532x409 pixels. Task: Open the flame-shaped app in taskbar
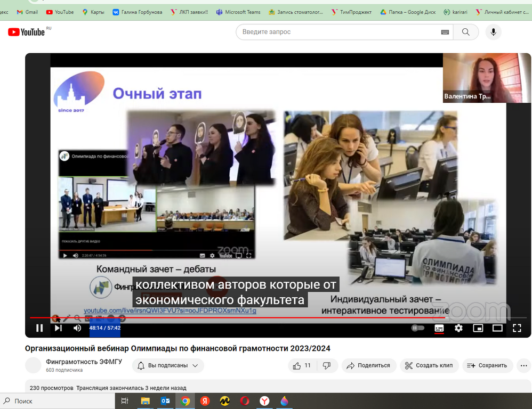coord(284,401)
